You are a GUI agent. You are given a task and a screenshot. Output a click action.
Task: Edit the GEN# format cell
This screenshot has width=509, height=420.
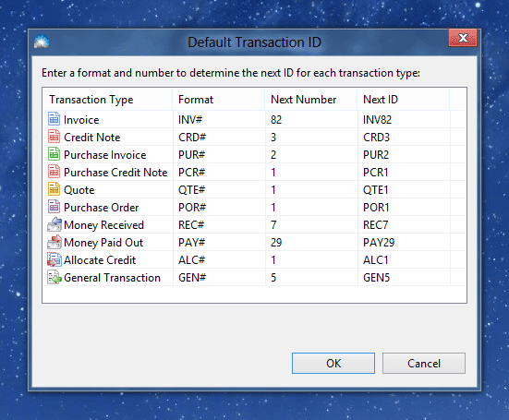(219, 277)
